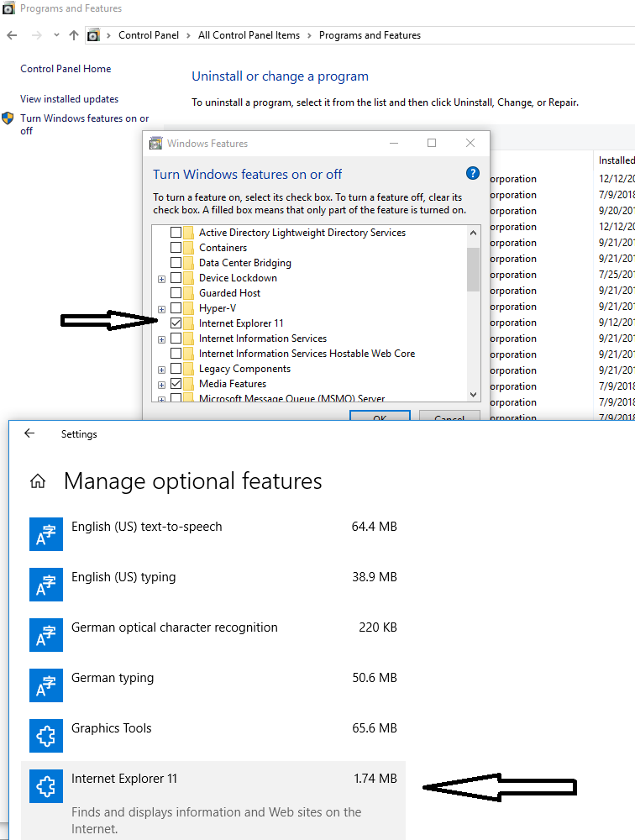Click folder icon next to Containers

click(x=188, y=248)
